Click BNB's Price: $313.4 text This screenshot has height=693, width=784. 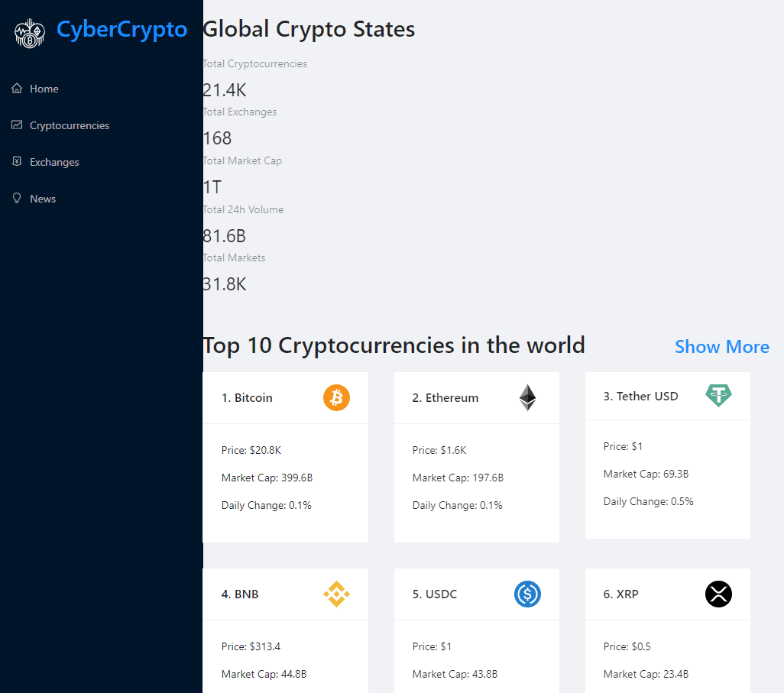(251, 646)
